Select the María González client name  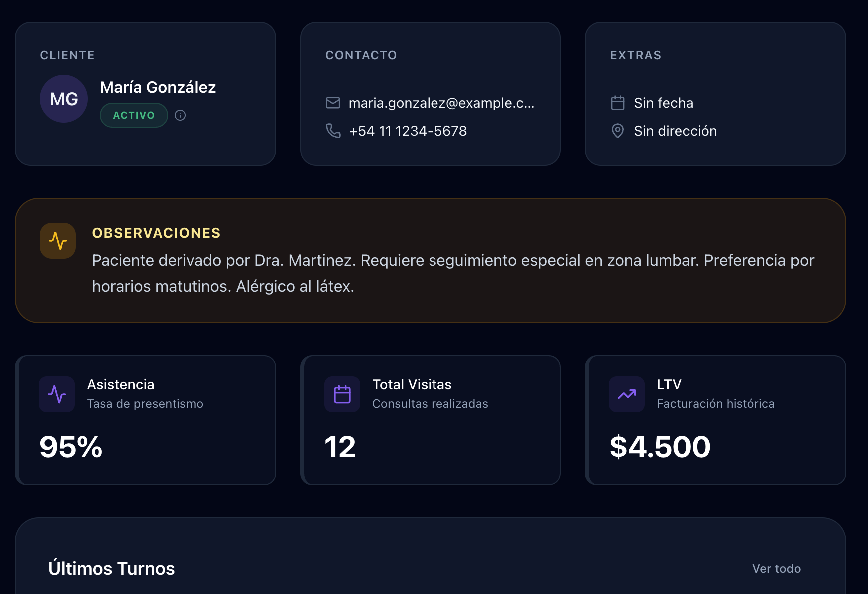pos(158,87)
